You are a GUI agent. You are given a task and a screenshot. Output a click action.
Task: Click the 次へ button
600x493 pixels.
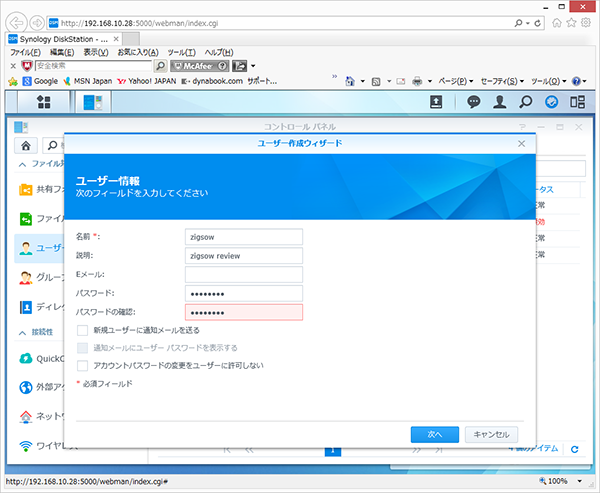[435, 434]
